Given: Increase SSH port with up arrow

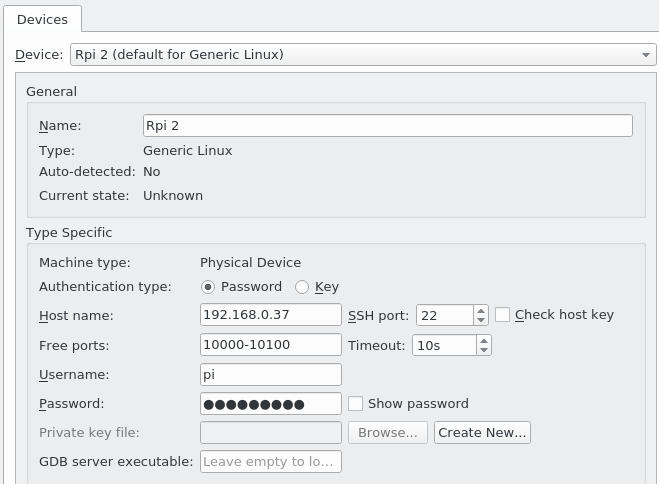Looking at the screenshot, I should click(481, 310).
